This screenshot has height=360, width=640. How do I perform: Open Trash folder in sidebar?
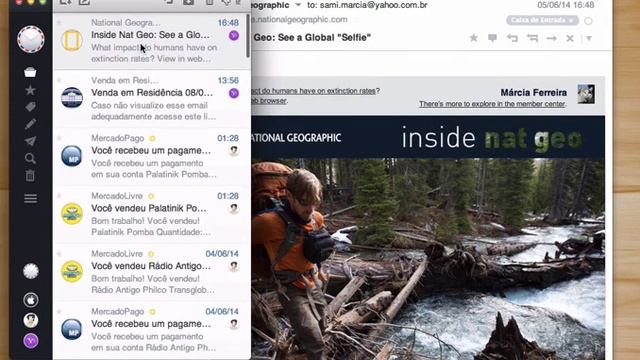pyautogui.click(x=30, y=176)
